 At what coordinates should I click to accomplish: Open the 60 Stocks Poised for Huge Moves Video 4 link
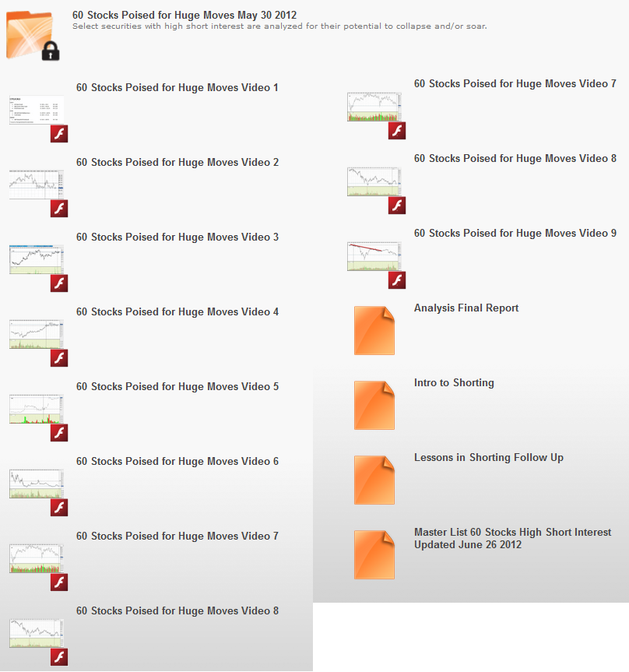point(177,312)
